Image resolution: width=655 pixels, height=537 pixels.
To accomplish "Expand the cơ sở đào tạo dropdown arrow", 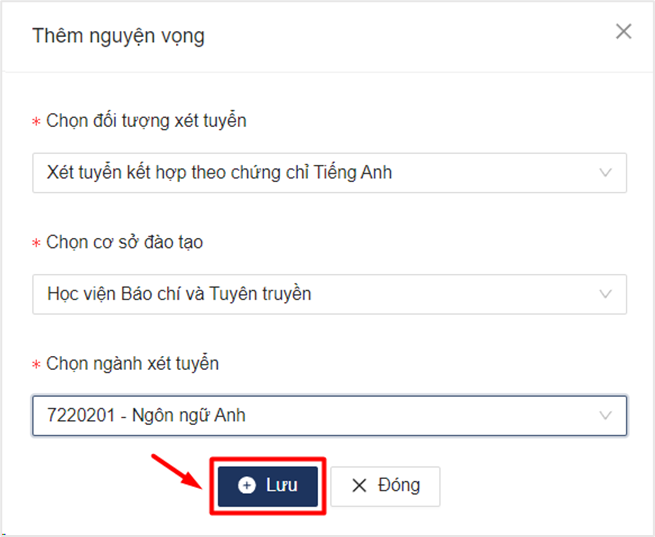I will coord(605,294).
